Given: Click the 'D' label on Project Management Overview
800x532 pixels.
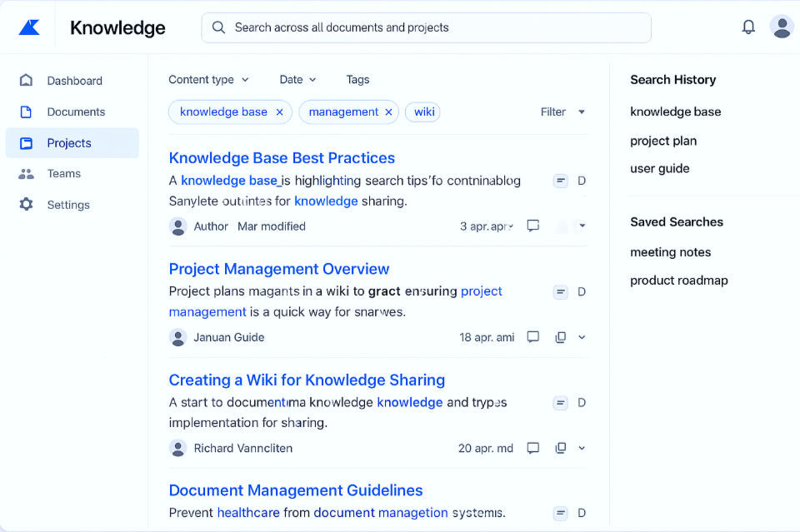Looking at the screenshot, I should click(581, 291).
